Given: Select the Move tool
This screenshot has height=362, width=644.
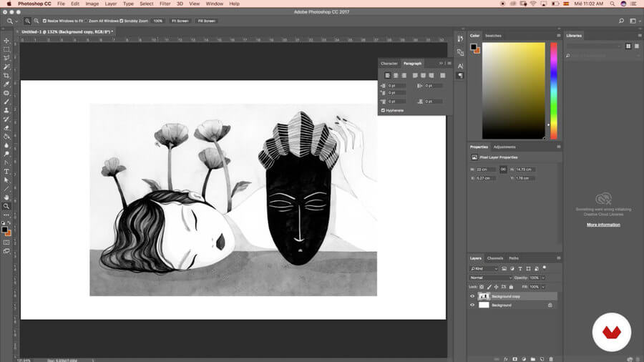Looking at the screenshot, I should 6,41.
